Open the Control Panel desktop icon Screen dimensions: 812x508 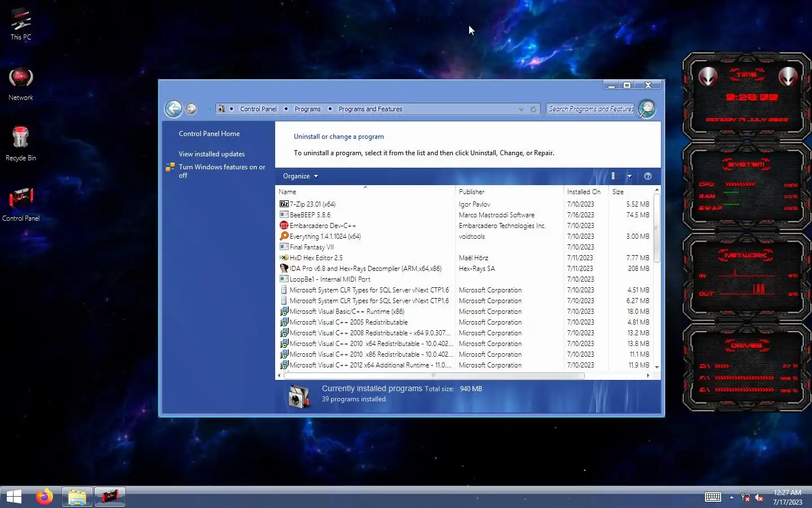21,204
